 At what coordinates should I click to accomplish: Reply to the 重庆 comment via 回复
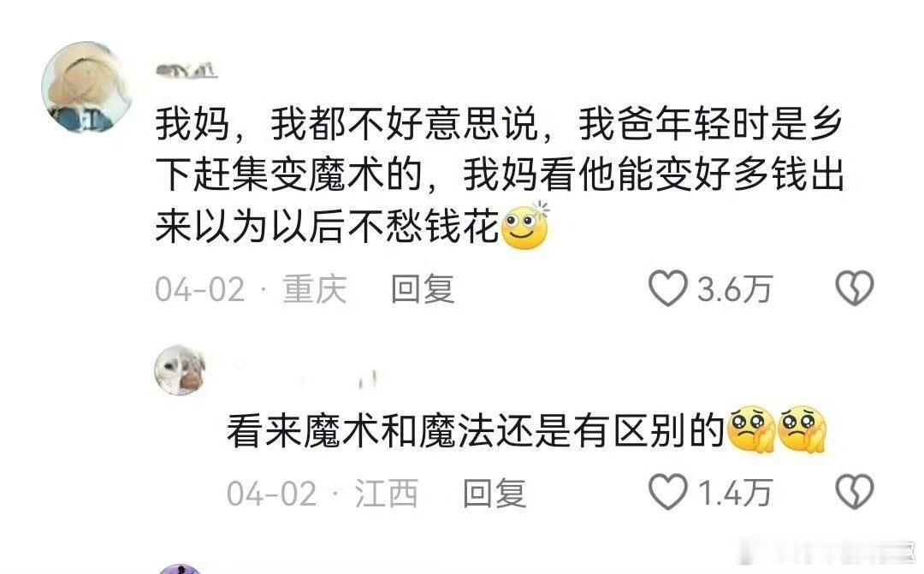pyautogui.click(x=423, y=289)
